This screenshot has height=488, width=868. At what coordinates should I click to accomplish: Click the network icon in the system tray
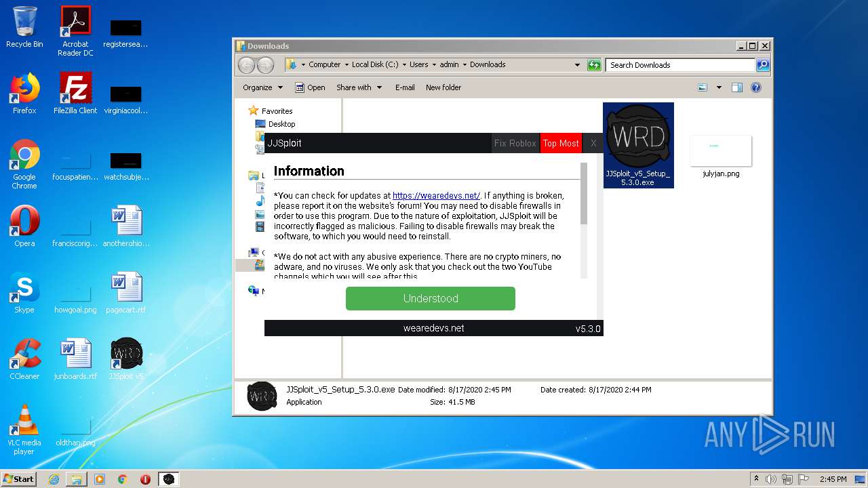(x=789, y=479)
